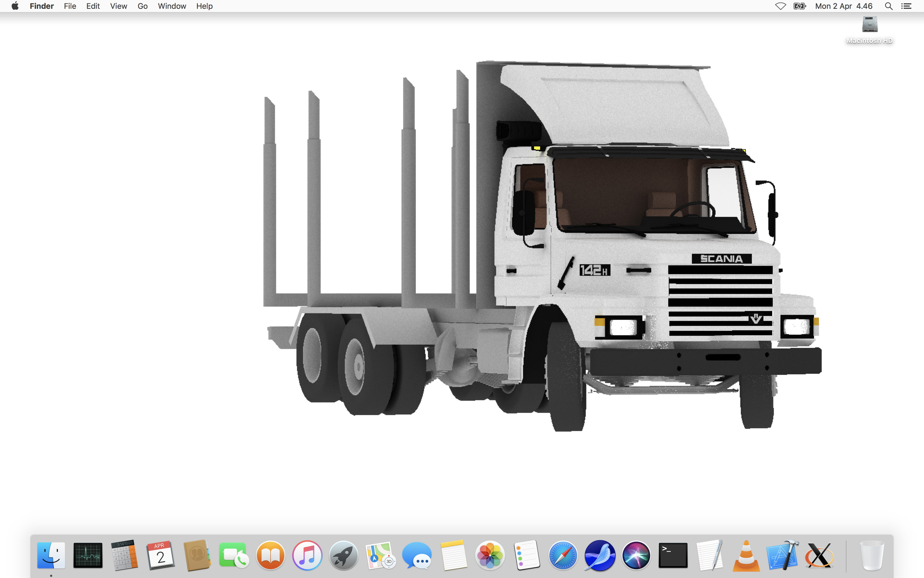Open the Trash in Dock

coord(872,555)
